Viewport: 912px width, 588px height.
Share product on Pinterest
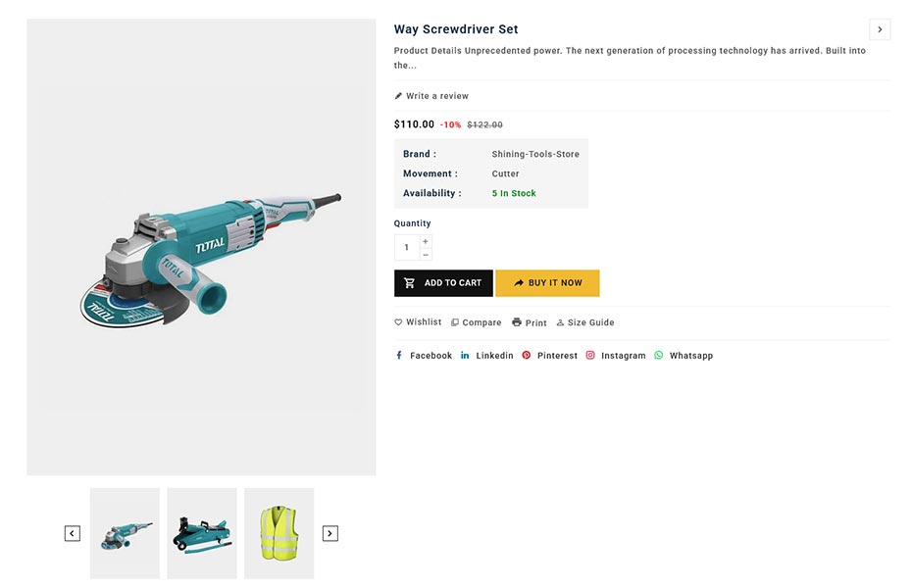point(550,356)
